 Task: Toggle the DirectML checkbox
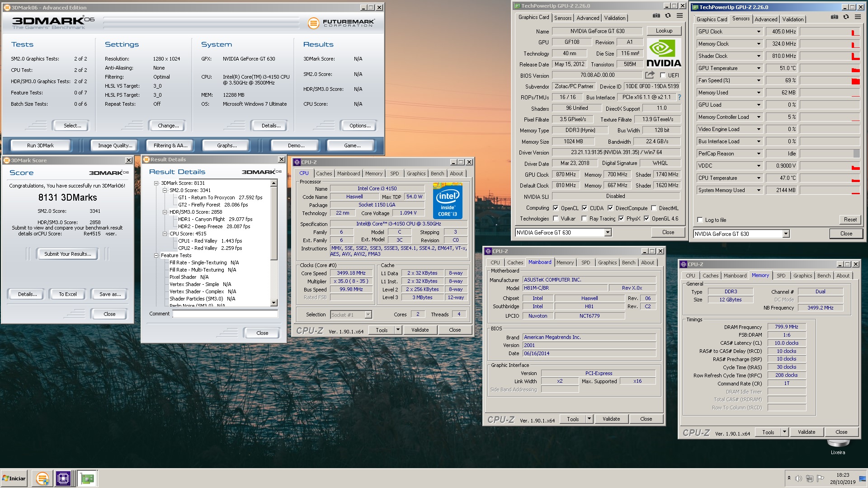654,208
